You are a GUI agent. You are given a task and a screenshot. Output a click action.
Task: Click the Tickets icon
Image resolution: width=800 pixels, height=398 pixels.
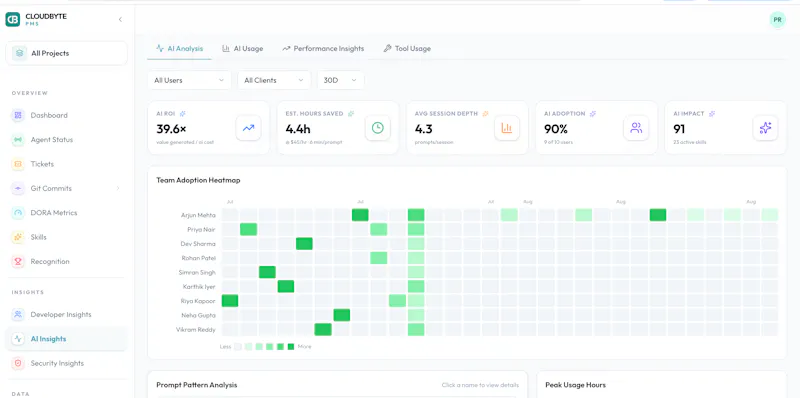(18, 164)
